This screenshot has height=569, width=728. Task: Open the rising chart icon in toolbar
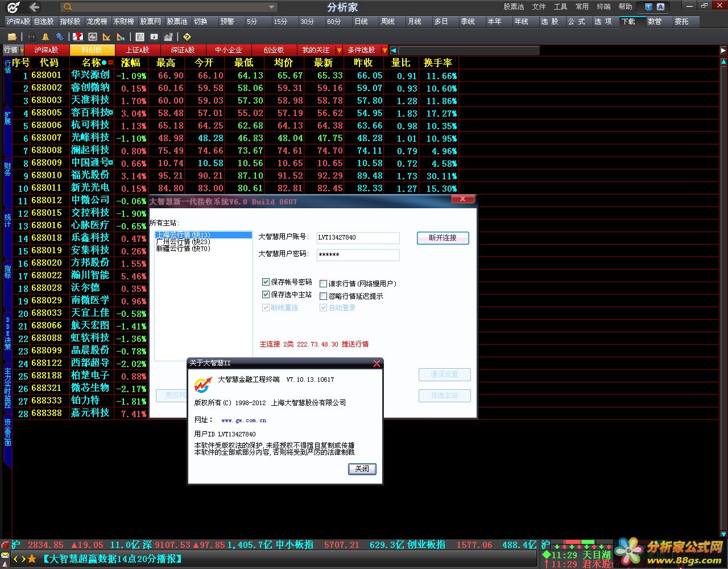168,36
